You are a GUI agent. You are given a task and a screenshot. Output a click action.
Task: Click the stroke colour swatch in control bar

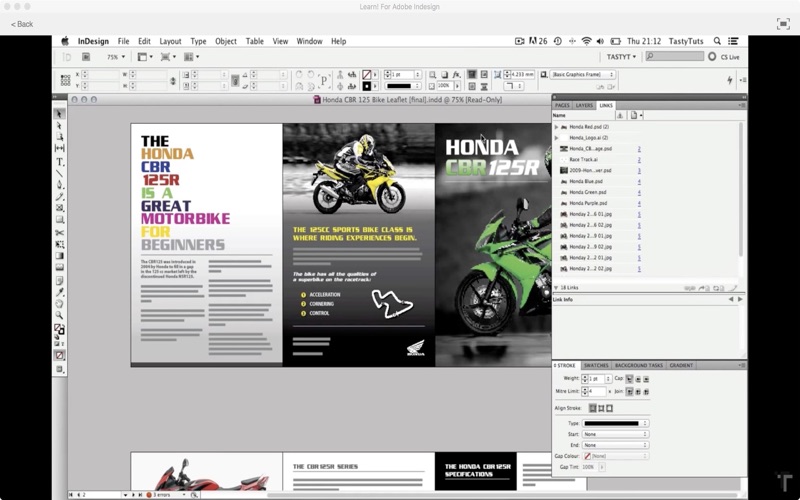pos(366,86)
